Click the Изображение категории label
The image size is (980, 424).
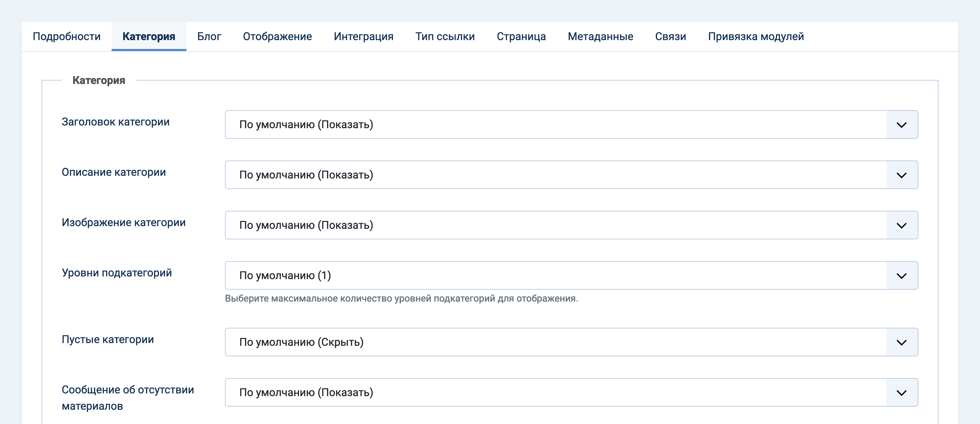pos(124,222)
